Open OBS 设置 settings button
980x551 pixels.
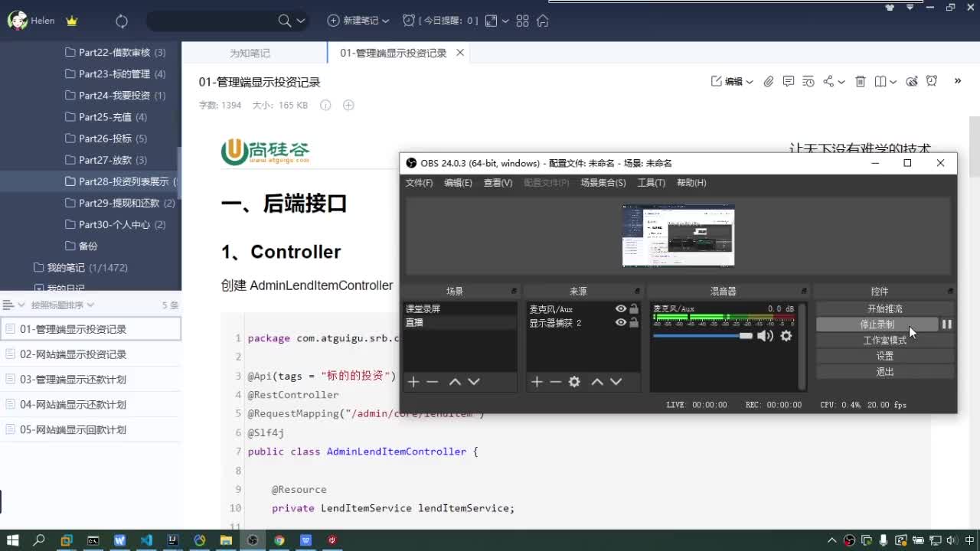pos(885,356)
